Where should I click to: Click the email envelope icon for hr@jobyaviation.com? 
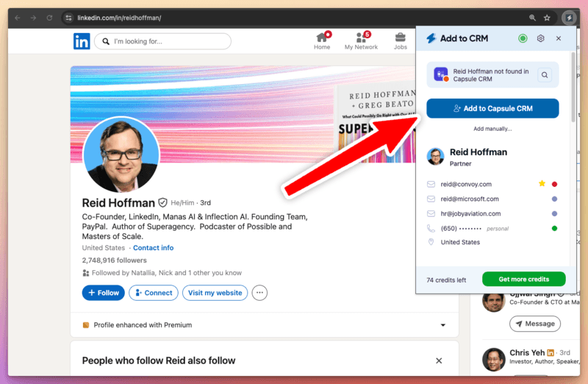(x=431, y=213)
